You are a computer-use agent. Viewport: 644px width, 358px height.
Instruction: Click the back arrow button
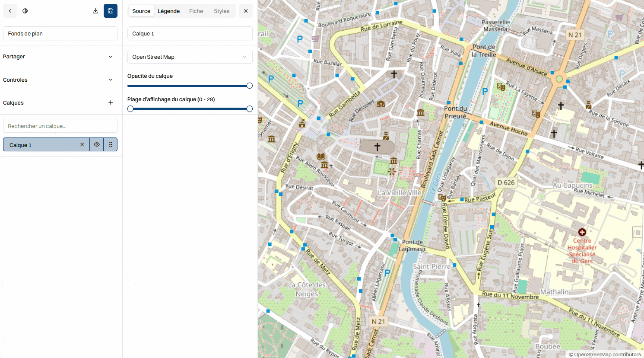pyautogui.click(x=10, y=11)
